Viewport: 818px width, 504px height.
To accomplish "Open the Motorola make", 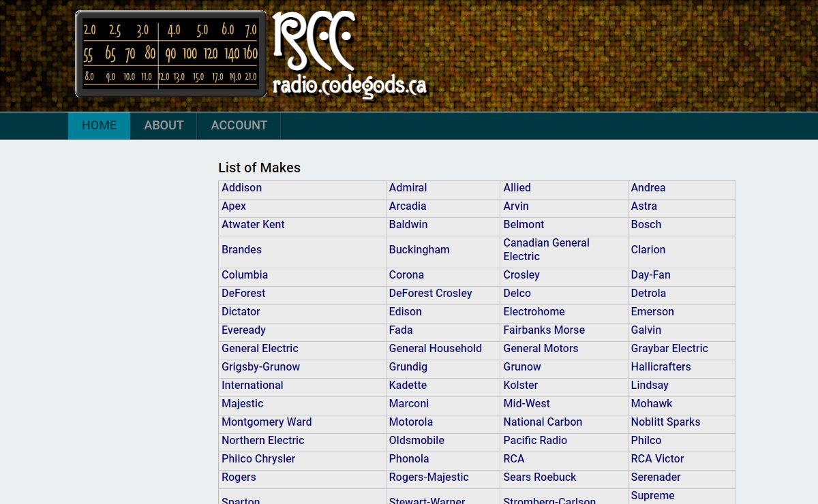I will [x=411, y=422].
